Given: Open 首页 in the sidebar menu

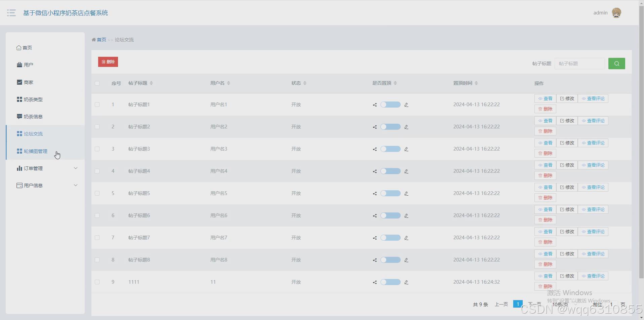Looking at the screenshot, I should click(x=45, y=48).
